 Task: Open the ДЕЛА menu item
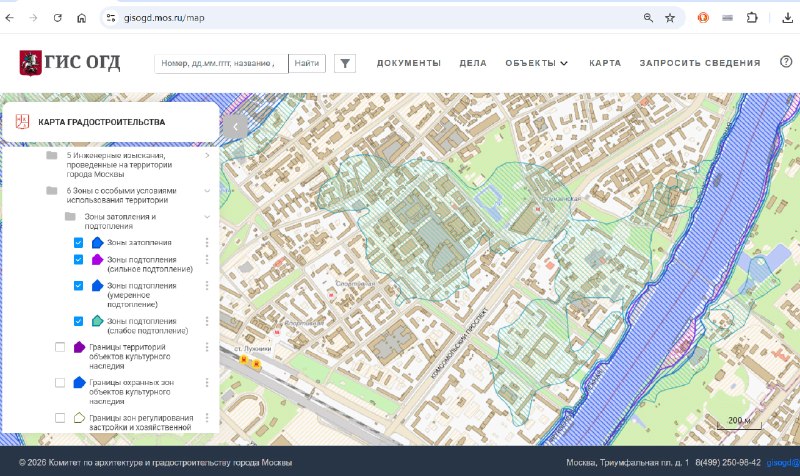coord(473,63)
